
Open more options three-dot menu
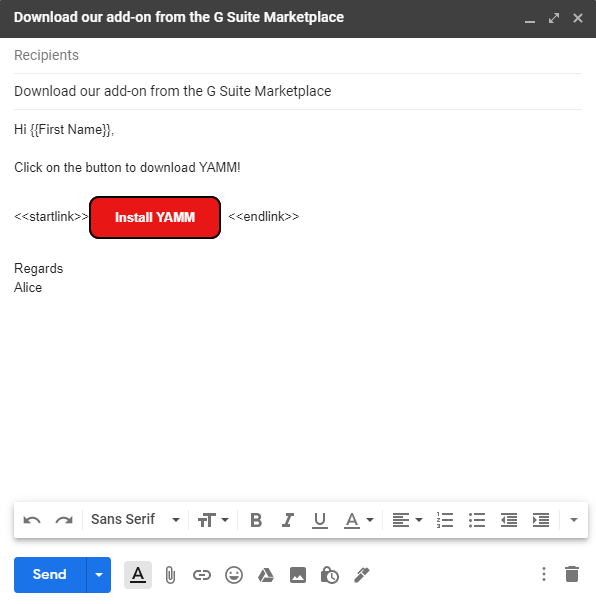[544, 574]
